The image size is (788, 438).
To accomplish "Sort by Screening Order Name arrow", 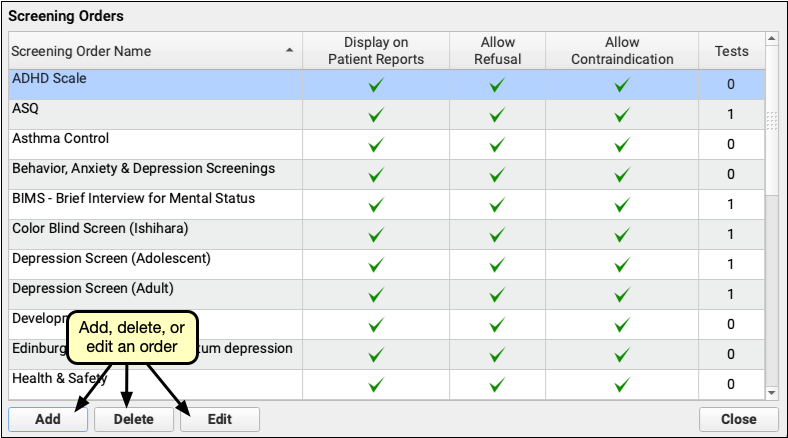I will 289,50.
